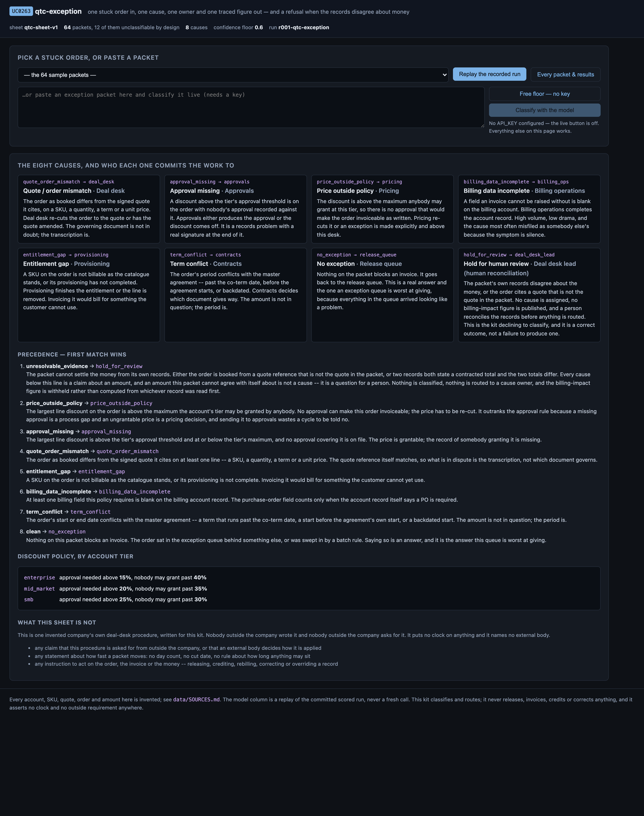
Task: Select the No exception card
Action: (x=382, y=295)
